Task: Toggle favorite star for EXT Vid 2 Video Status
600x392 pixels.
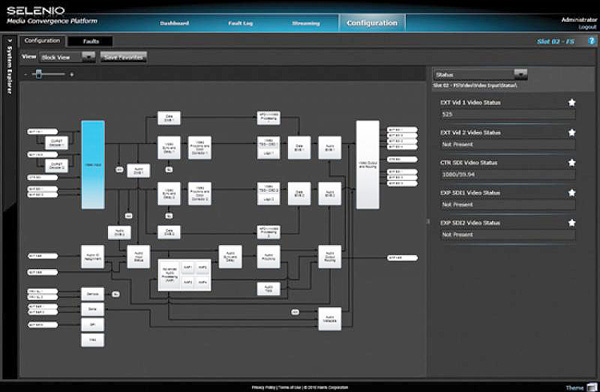Action: pyautogui.click(x=572, y=132)
